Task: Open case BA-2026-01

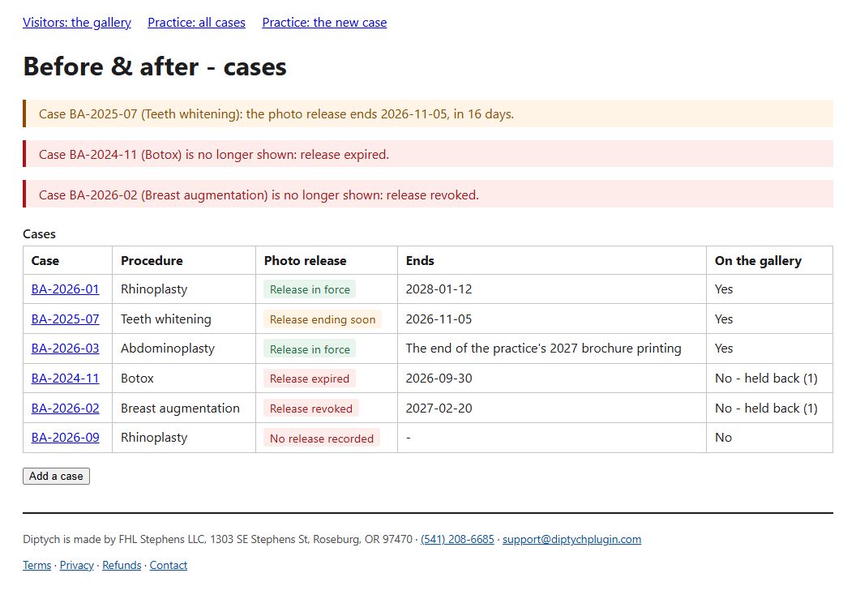Action: pos(66,289)
